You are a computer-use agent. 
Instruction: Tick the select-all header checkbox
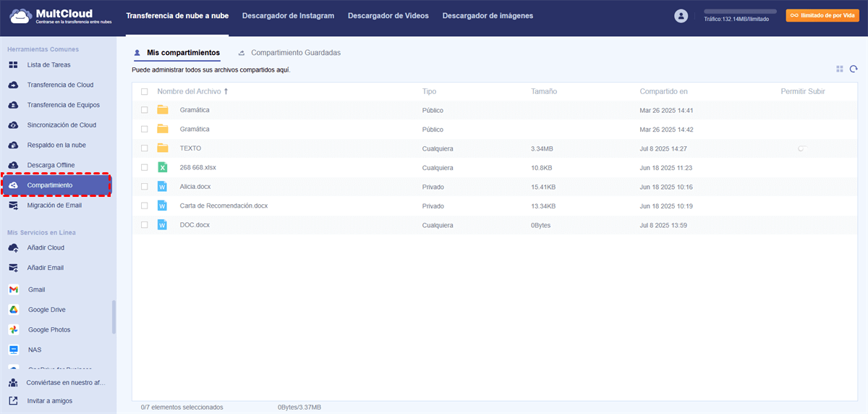click(145, 92)
